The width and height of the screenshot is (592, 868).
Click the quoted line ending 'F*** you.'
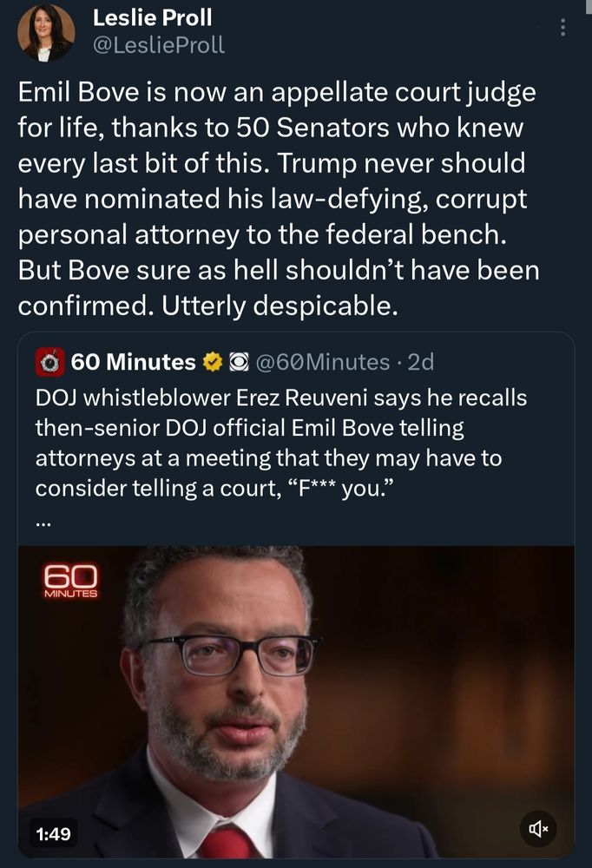[226, 488]
